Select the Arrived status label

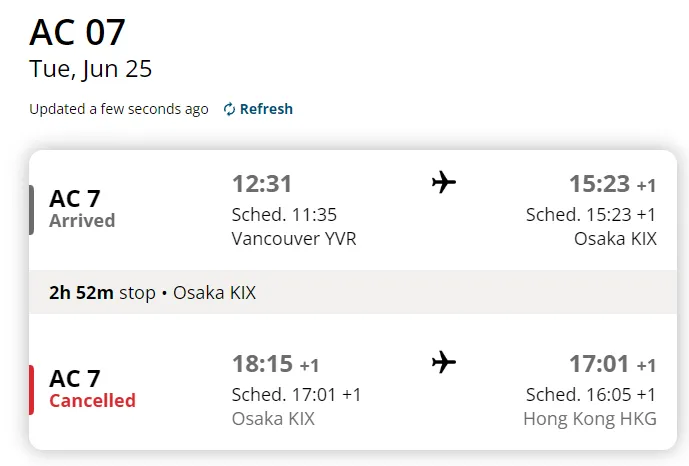coord(82,220)
